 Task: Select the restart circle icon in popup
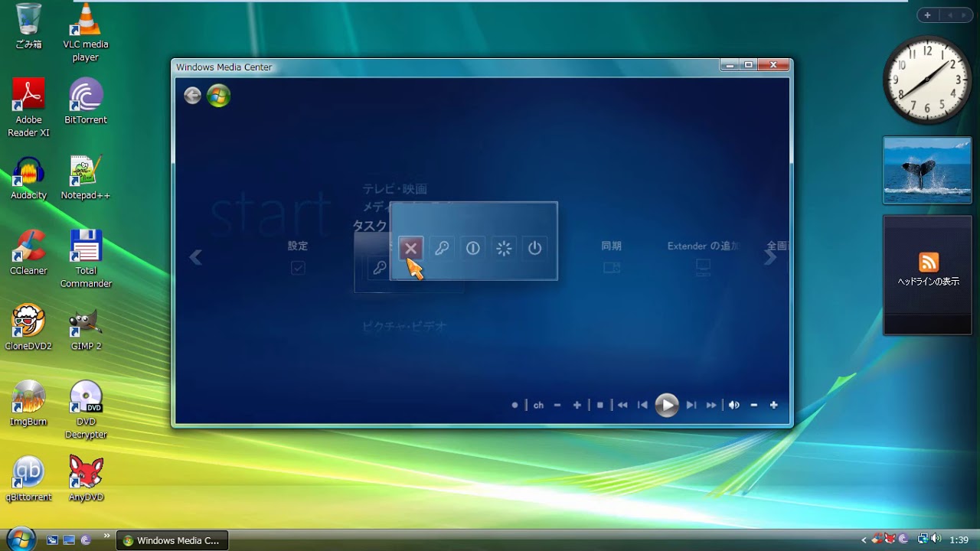(473, 248)
